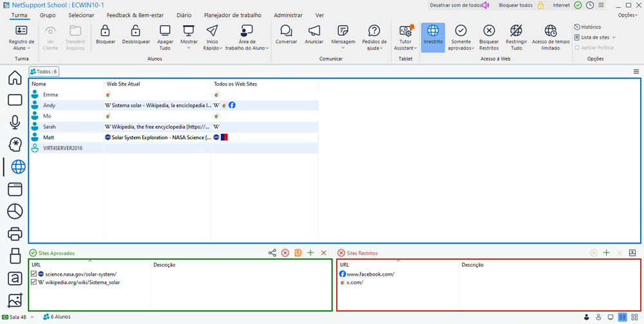Image resolution: width=644 pixels, height=324 pixels.
Task: Open the Administrar tab
Action: click(x=288, y=15)
